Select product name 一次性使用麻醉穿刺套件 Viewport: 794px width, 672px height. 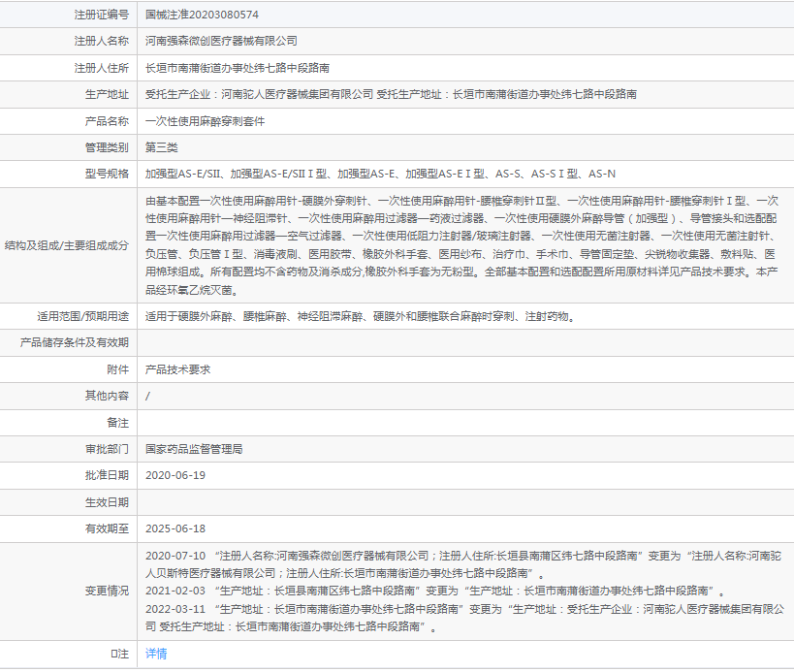point(206,121)
